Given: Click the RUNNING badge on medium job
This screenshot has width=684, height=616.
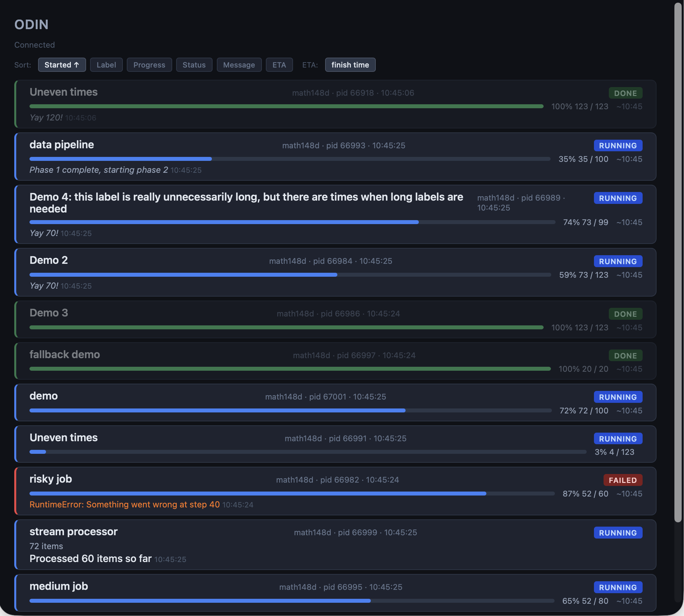Looking at the screenshot, I should [618, 587].
